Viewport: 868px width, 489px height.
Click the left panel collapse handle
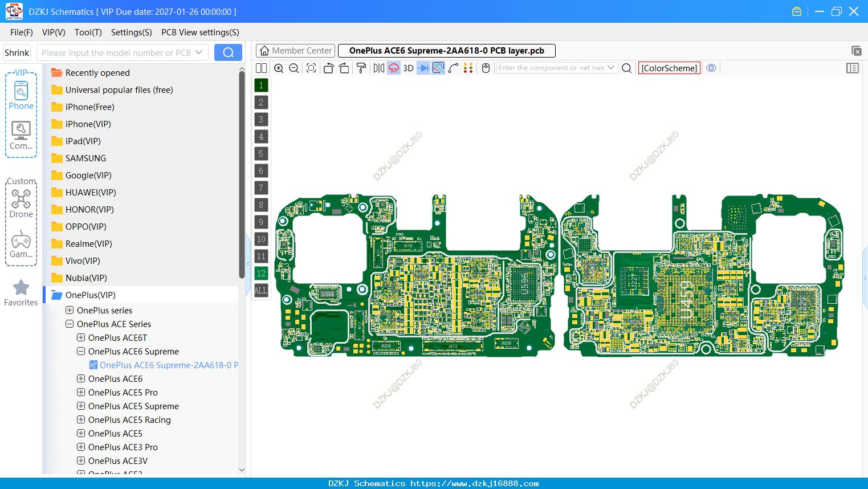[248, 263]
